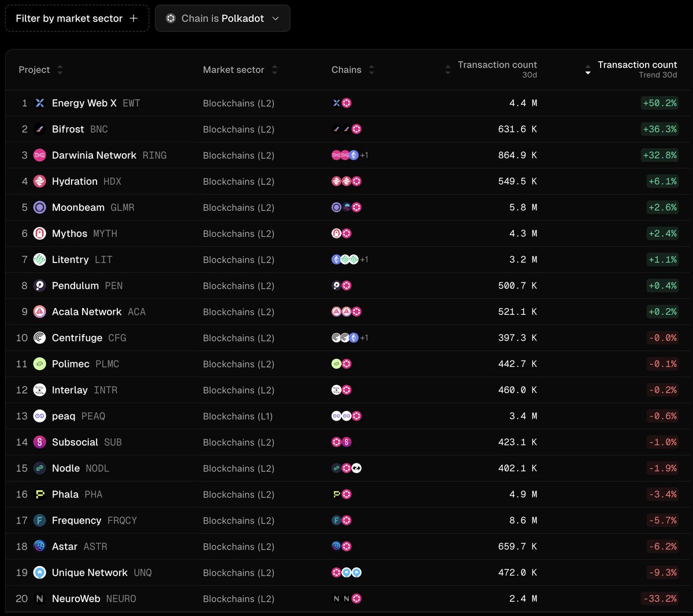Click the FRQCY ticker symbol
The width and height of the screenshot is (693, 616).
tap(122, 520)
